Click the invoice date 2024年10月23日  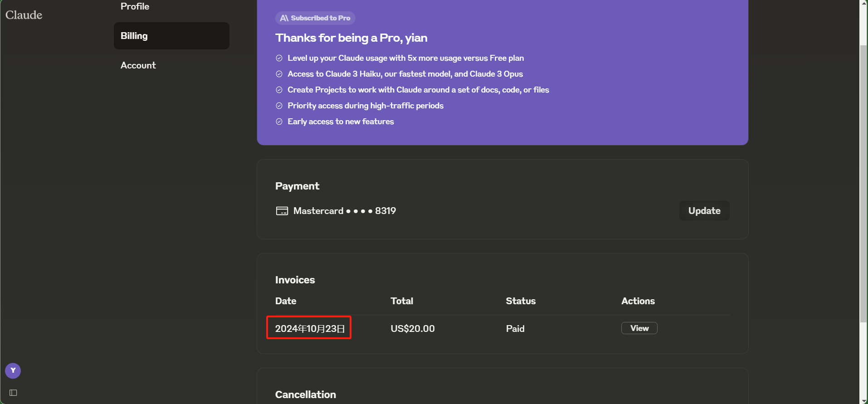[310, 329]
